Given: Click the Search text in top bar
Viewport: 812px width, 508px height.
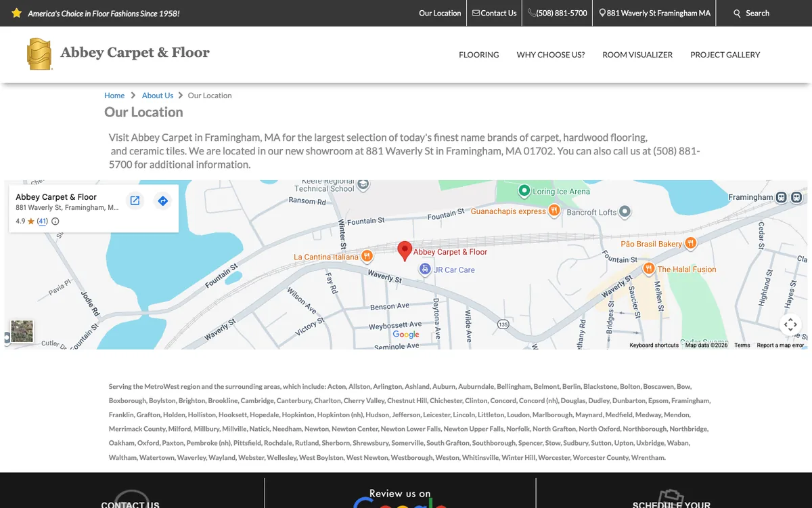Looking at the screenshot, I should pyautogui.click(x=757, y=14).
